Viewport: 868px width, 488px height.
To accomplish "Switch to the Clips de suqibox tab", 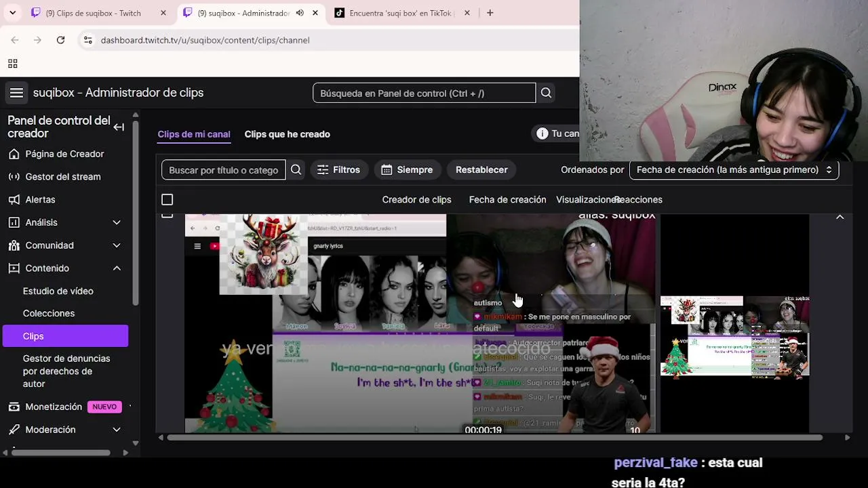I will coord(93,13).
